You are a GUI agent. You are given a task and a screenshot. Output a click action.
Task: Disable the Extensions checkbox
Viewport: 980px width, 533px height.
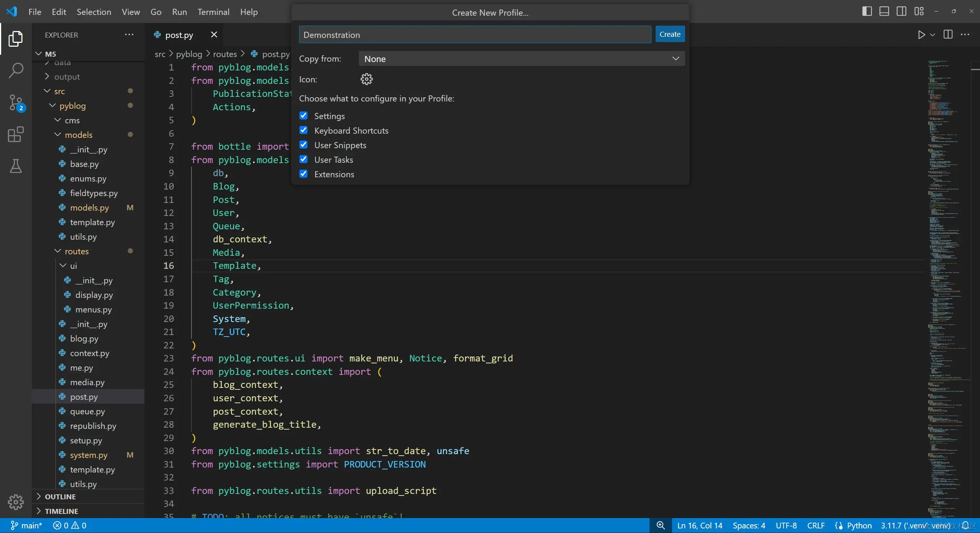click(x=303, y=174)
